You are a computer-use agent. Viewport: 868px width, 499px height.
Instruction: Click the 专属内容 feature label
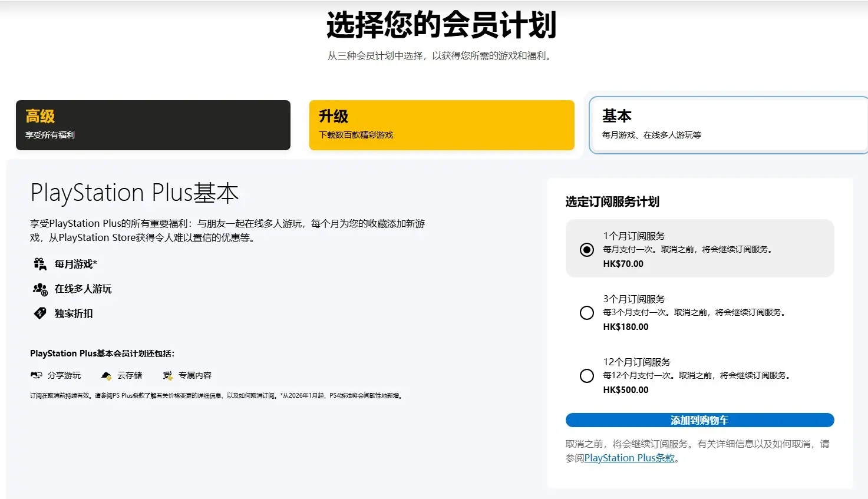point(195,375)
